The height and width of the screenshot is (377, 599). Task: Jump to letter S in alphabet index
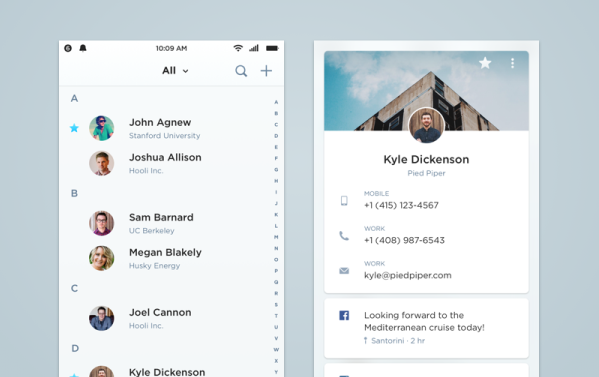coord(276,305)
